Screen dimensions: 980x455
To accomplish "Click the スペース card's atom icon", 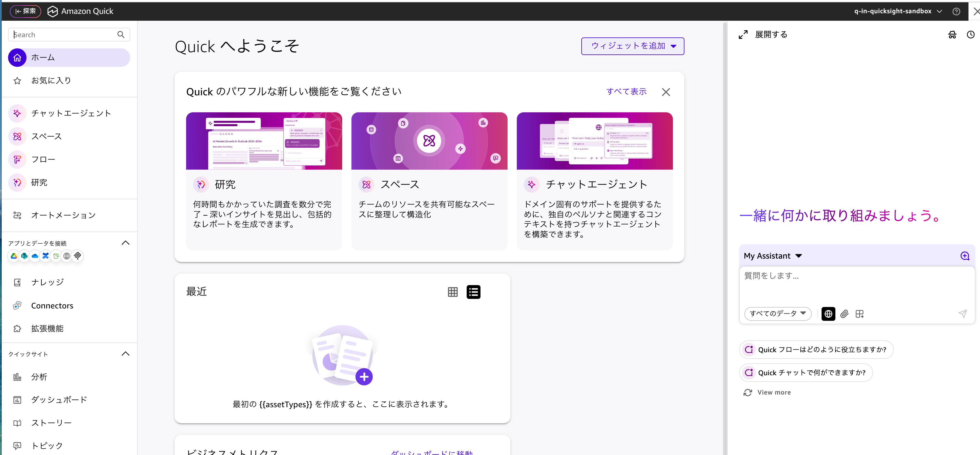I will [x=366, y=185].
